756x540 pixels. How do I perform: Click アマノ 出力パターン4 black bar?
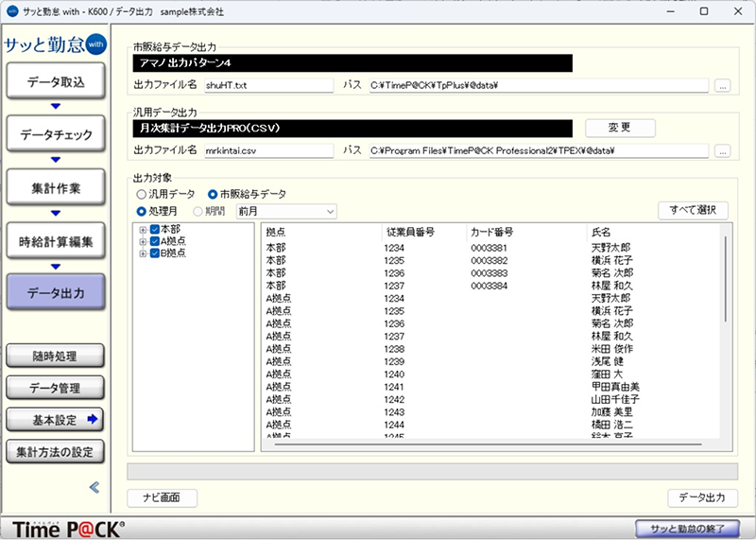pos(352,63)
